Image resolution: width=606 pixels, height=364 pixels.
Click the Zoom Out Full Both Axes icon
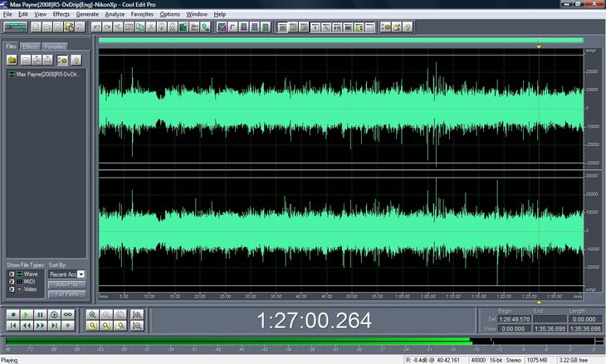click(120, 314)
